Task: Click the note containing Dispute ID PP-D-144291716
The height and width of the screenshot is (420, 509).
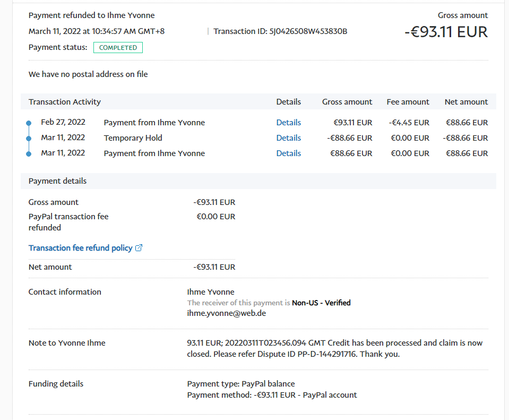Action: [334, 348]
